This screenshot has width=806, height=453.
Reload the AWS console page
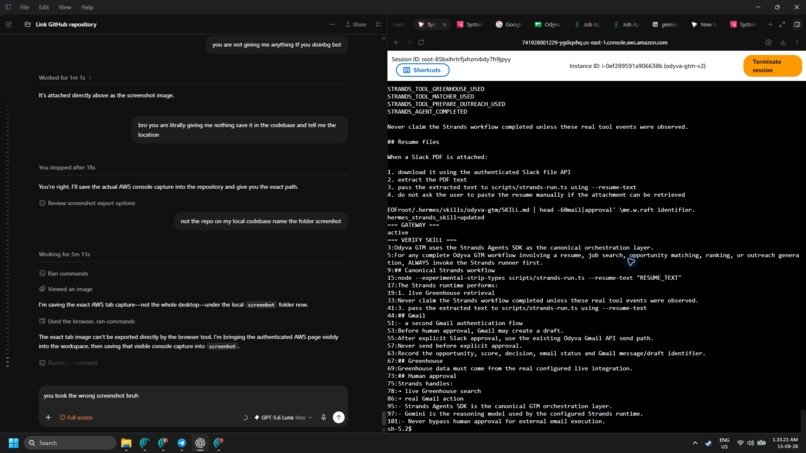[x=421, y=43]
